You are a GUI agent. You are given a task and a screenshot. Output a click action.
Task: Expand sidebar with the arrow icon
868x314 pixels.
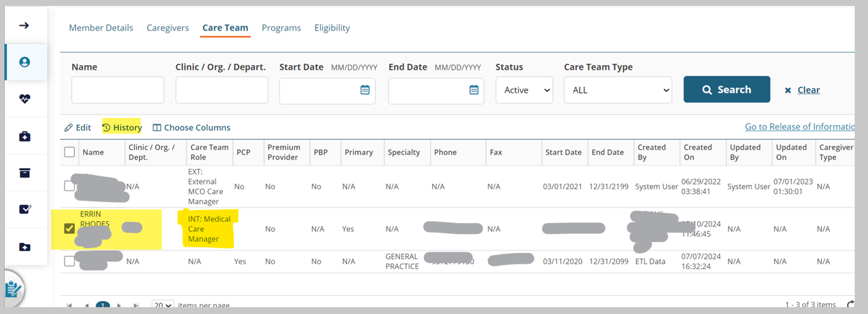coord(24,26)
